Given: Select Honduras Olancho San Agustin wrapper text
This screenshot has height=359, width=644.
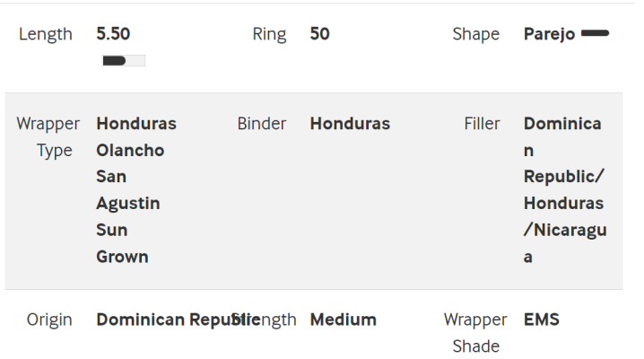Looking at the screenshot, I should tap(136, 163).
